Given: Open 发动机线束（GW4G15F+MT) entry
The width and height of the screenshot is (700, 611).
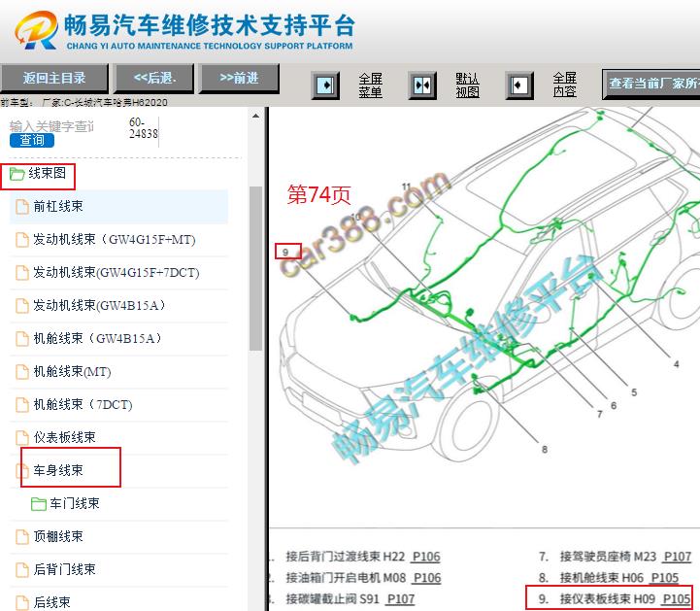Looking at the screenshot, I should (118, 239).
